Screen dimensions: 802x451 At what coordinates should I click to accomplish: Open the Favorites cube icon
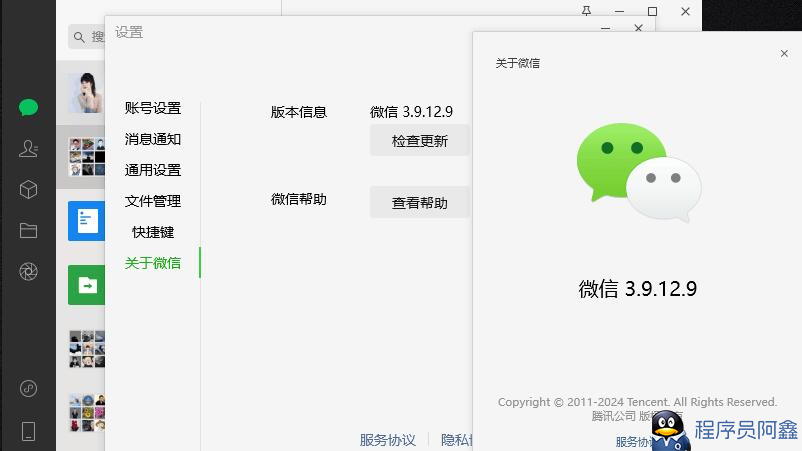[x=28, y=190]
